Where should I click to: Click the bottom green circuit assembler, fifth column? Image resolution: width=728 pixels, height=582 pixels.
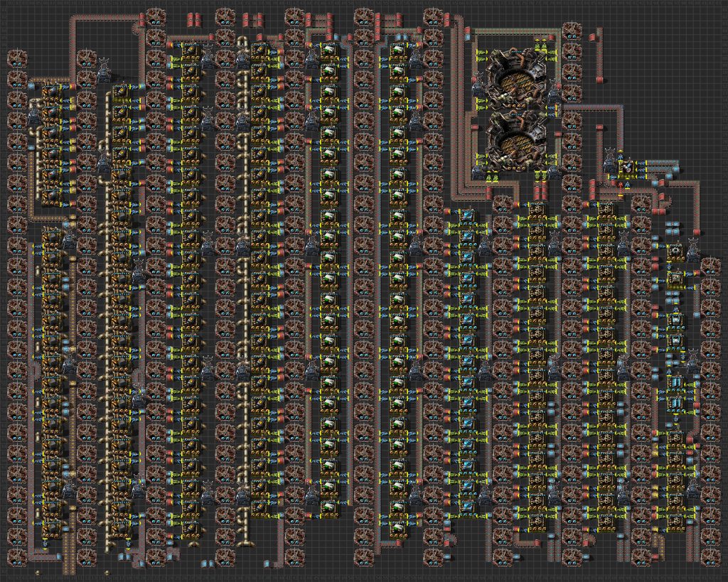(328, 509)
